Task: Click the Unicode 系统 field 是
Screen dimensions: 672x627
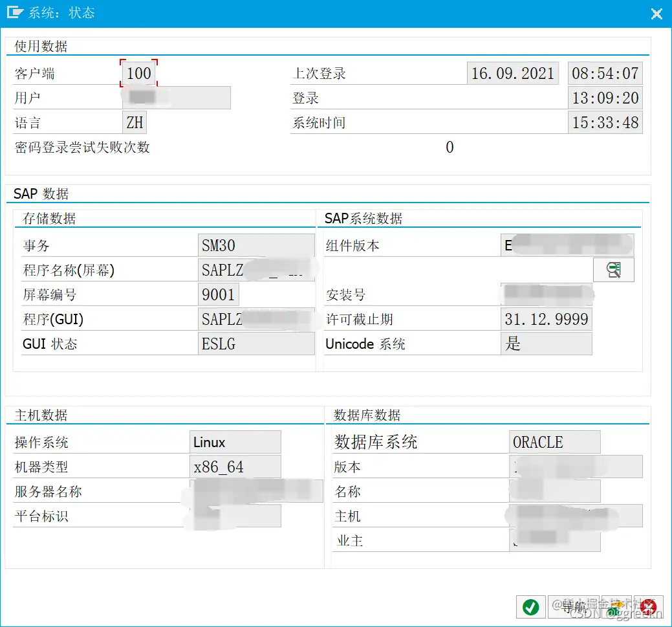Action: click(x=547, y=344)
